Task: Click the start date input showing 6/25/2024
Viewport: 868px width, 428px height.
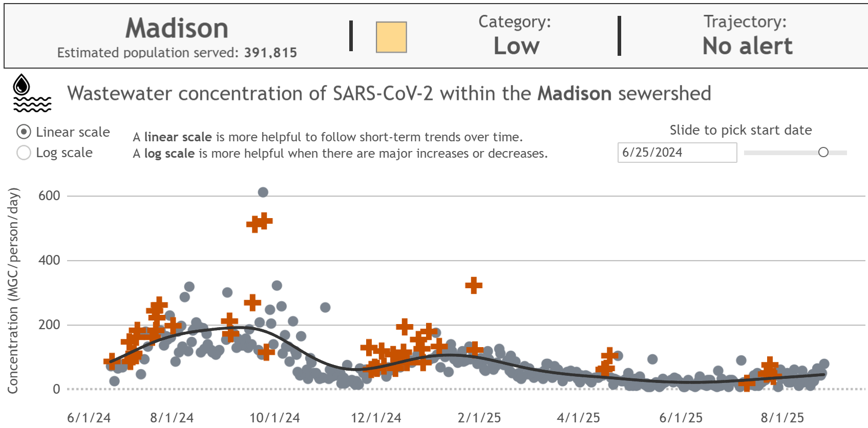Action: click(x=677, y=152)
